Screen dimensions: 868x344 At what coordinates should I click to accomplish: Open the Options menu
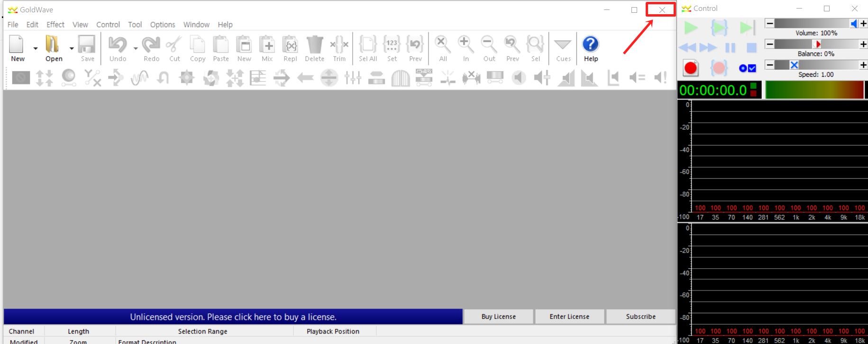[163, 25]
